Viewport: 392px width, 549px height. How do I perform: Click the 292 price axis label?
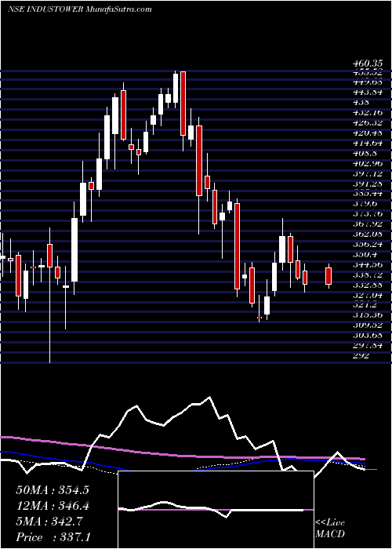361,356
